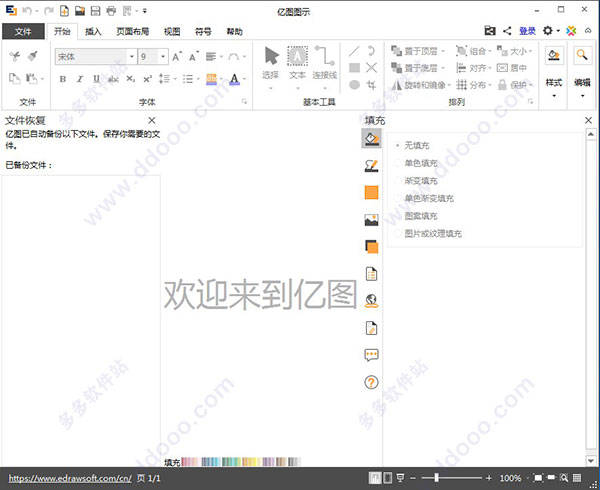Switch to the 插入 ribbon tab

(x=93, y=31)
